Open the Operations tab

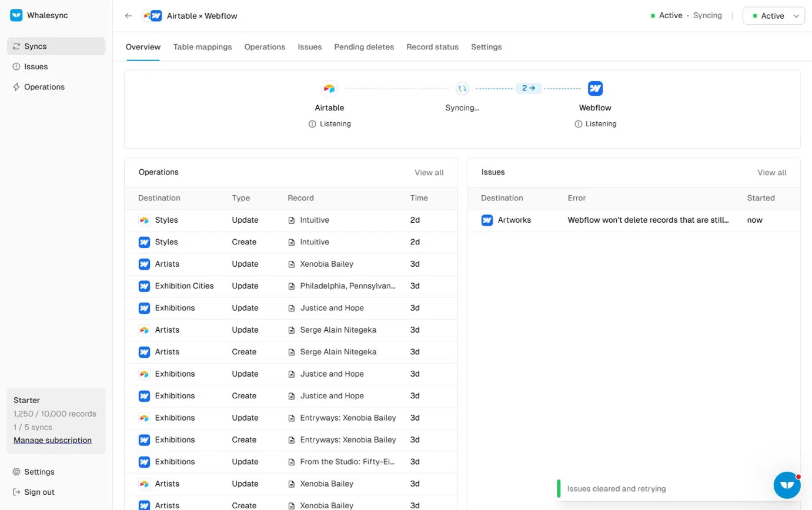(265, 47)
